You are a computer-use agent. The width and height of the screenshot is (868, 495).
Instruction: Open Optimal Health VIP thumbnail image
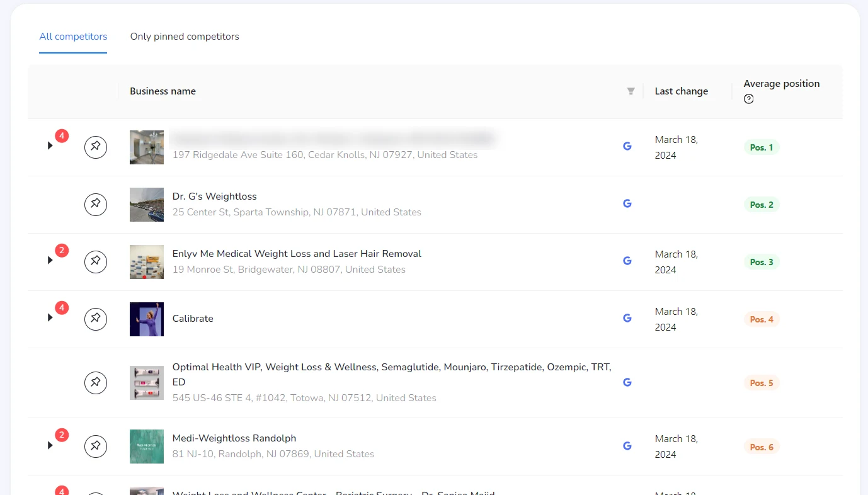point(147,383)
